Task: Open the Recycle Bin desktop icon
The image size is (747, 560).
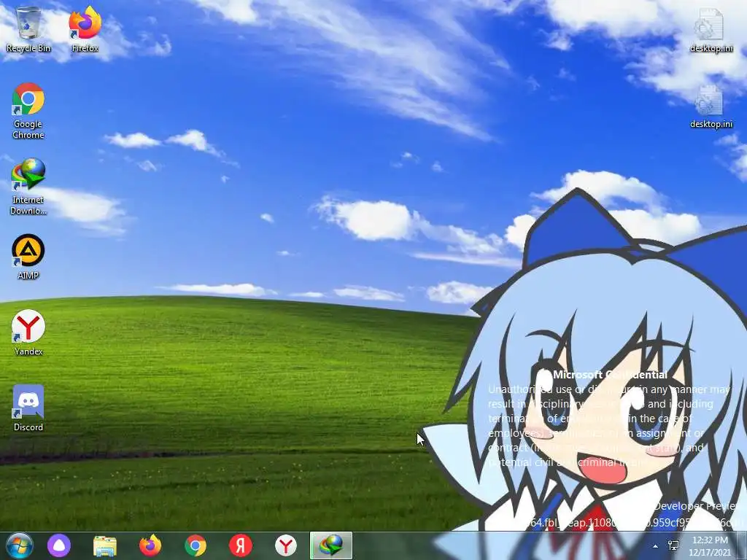Action: [x=28, y=29]
